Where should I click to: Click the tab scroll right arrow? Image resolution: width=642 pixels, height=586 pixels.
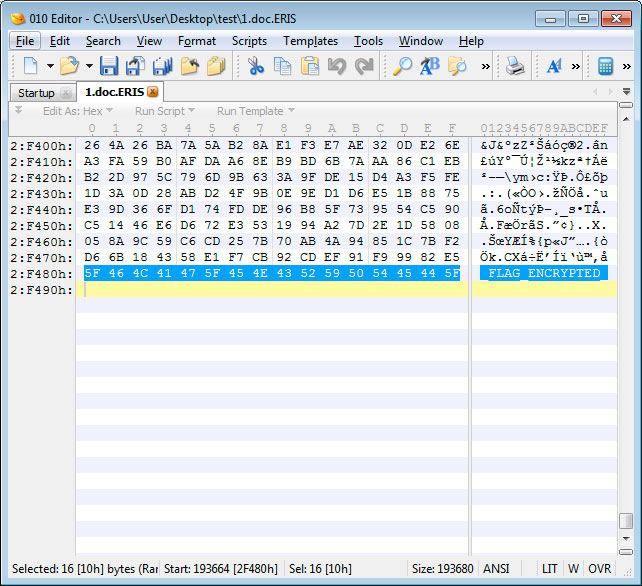610,92
